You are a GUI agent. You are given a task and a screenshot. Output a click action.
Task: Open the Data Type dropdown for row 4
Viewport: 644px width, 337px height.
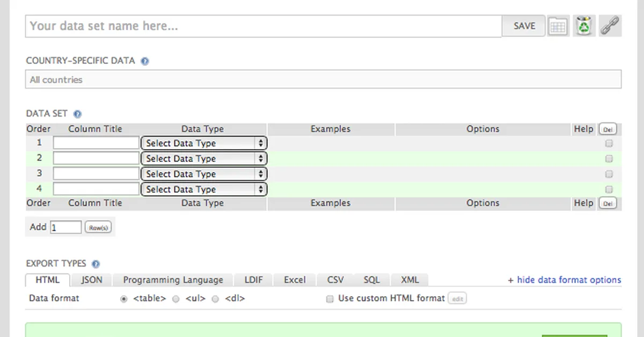point(203,189)
